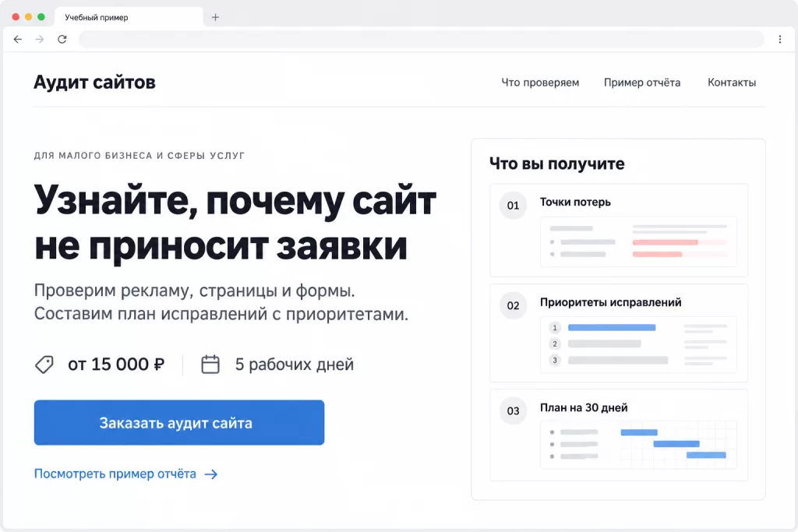Click the Узнайте, почему сайт headline
798x532 pixels.
235,201
